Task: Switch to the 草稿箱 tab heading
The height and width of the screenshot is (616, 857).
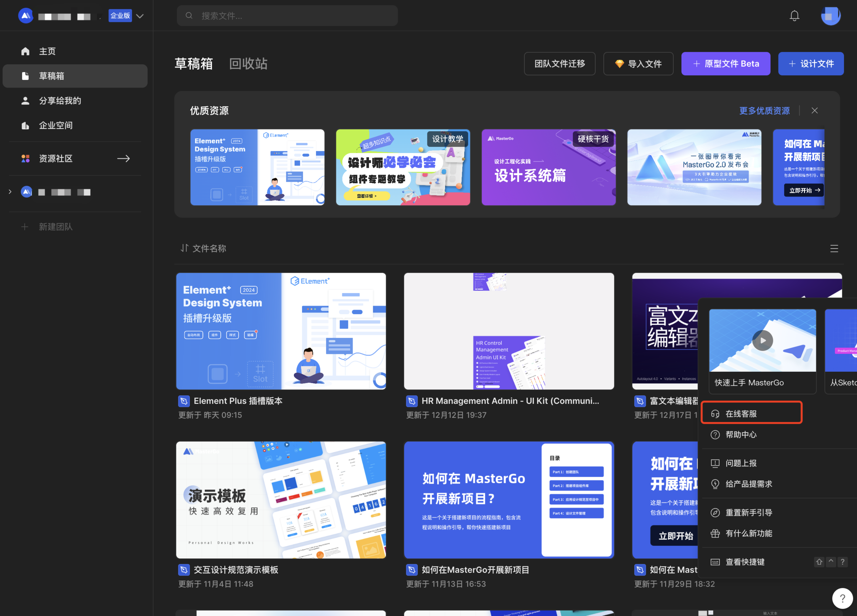Action: 194,64
